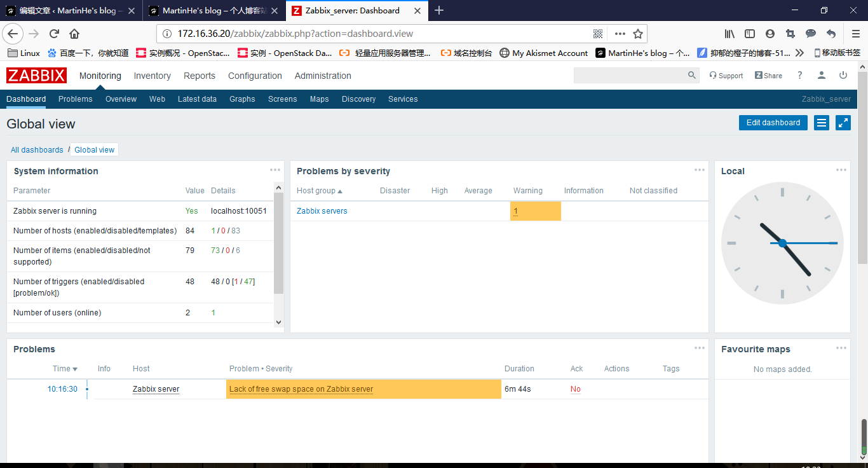This screenshot has height=468, width=868.
Task: Reload page with refresh icon
Action: pyautogui.click(x=54, y=34)
